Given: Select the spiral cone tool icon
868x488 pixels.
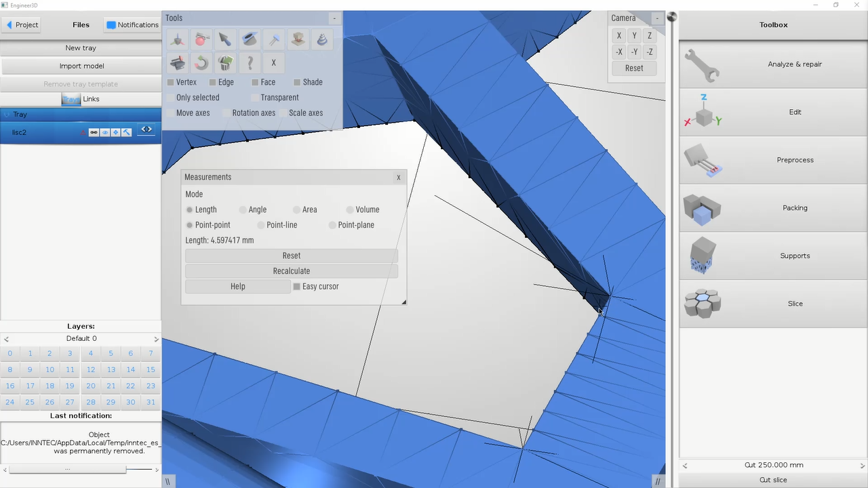Looking at the screenshot, I should (x=322, y=40).
